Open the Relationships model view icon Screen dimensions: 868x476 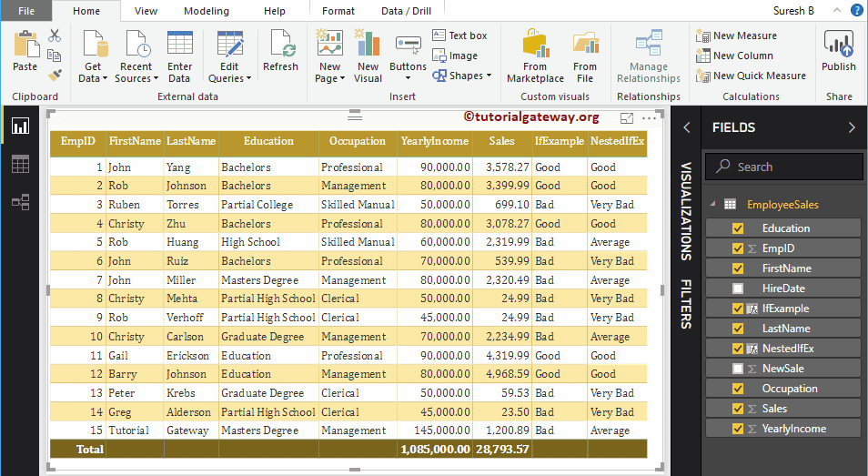[x=20, y=202]
